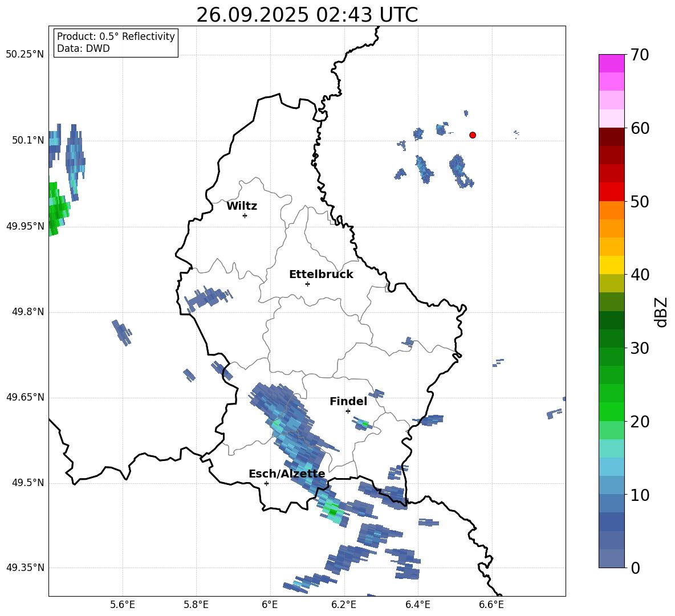Click the dBZ colorbar axis label
Screen dimensions: 675x616
[661, 312]
